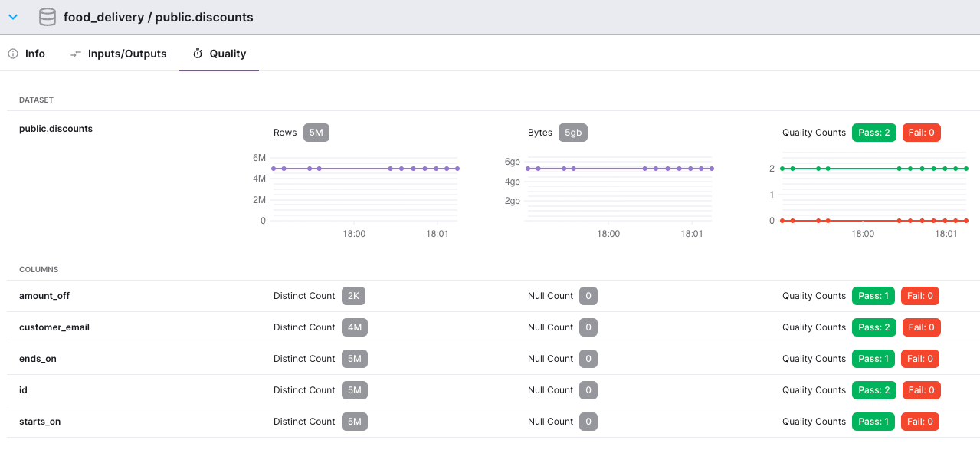Switch to the Info tab
980x450 pixels.
[x=33, y=54]
